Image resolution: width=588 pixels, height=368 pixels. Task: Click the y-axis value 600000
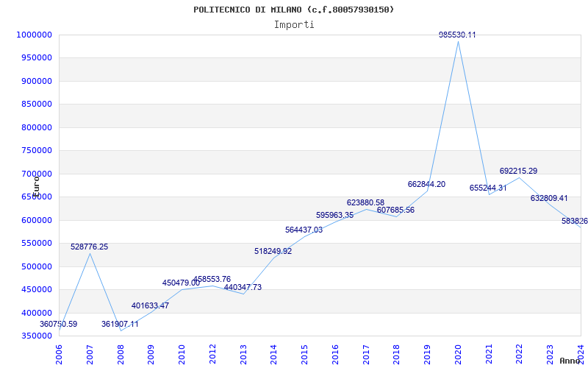(x=36, y=220)
